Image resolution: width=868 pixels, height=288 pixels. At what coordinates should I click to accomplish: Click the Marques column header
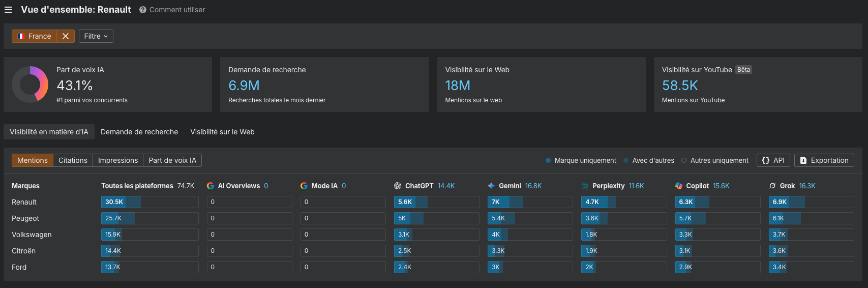point(25,186)
